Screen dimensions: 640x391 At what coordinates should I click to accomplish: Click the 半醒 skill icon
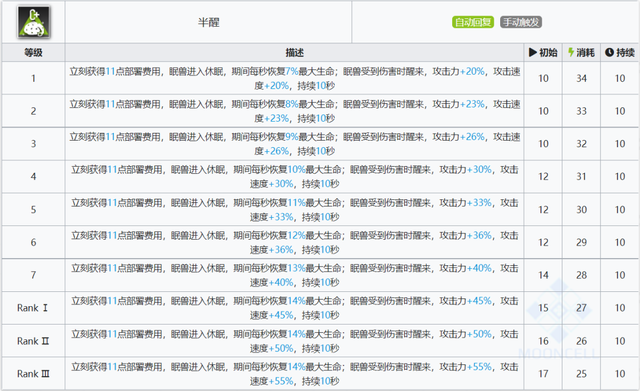[x=33, y=22]
